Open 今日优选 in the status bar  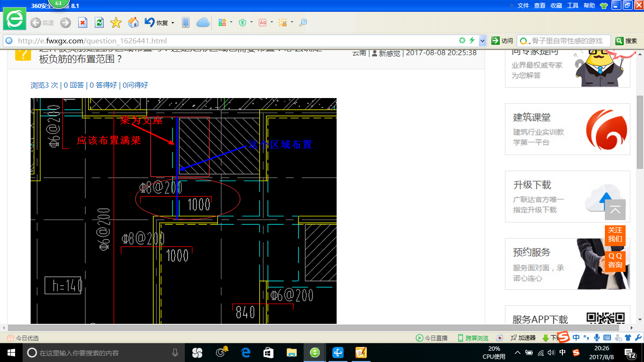pos(23,338)
